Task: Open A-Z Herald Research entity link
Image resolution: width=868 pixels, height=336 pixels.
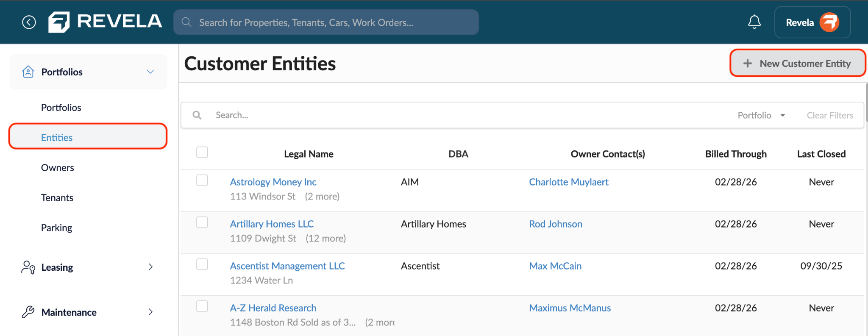Action: [x=273, y=308]
